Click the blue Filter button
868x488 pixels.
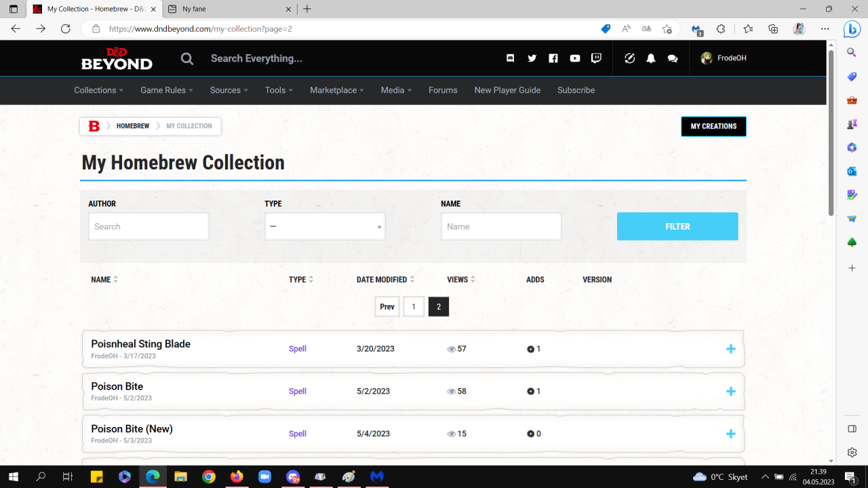(x=677, y=226)
